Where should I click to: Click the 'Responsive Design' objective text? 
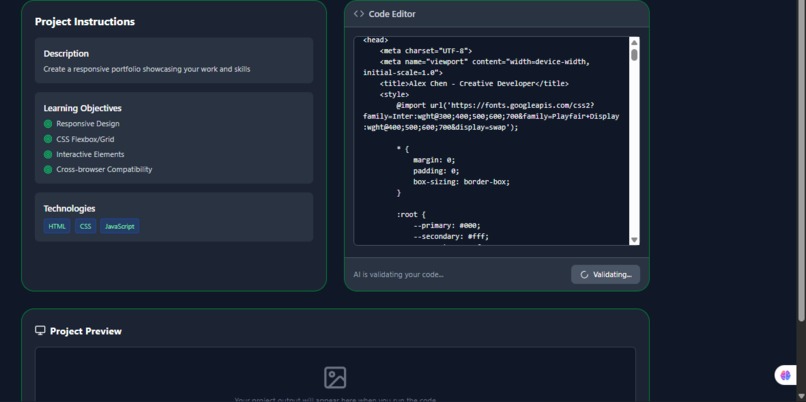[88, 123]
